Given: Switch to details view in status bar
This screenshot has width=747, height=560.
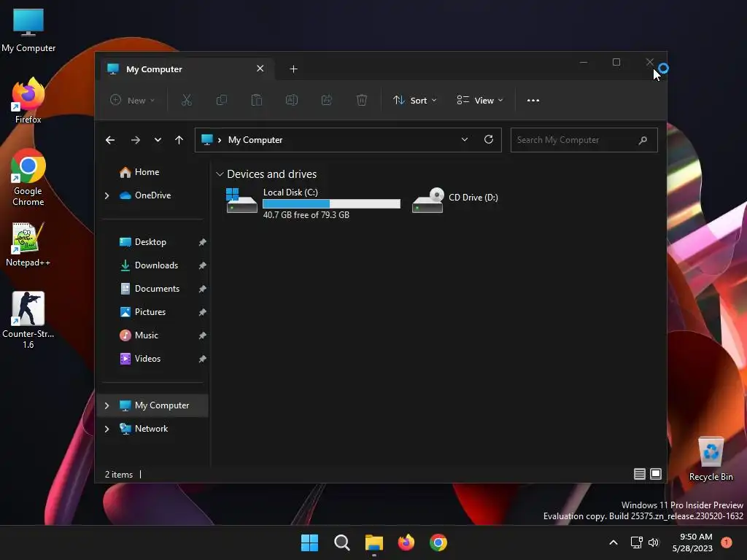Looking at the screenshot, I should click(639, 474).
